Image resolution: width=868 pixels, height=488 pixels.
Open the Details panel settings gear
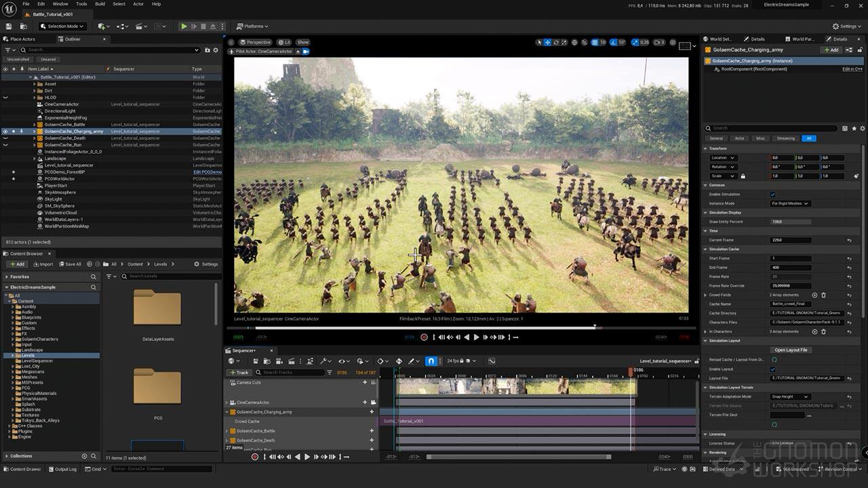click(x=863, y=128)
